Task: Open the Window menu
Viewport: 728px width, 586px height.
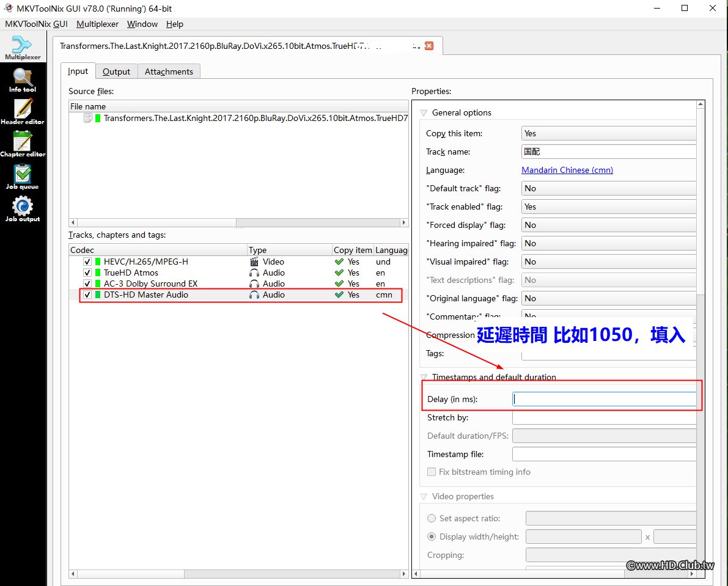Action: pyautogui.click(x=142, y=24)
